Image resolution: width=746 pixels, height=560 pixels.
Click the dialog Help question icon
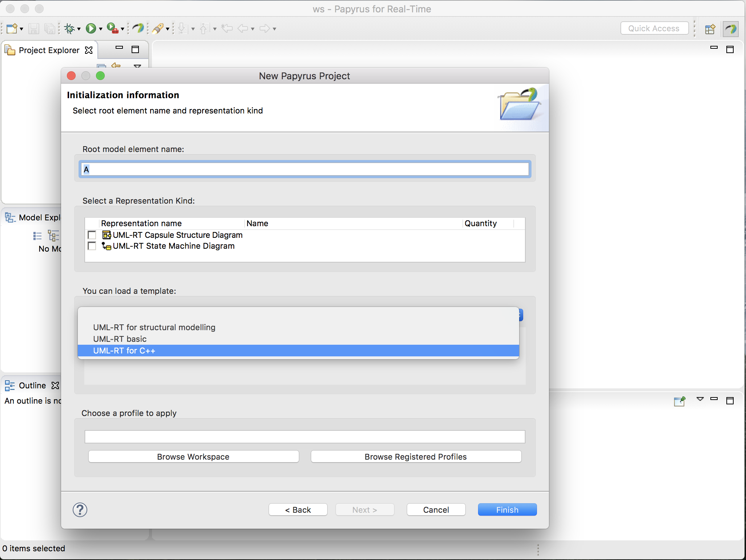80,510
